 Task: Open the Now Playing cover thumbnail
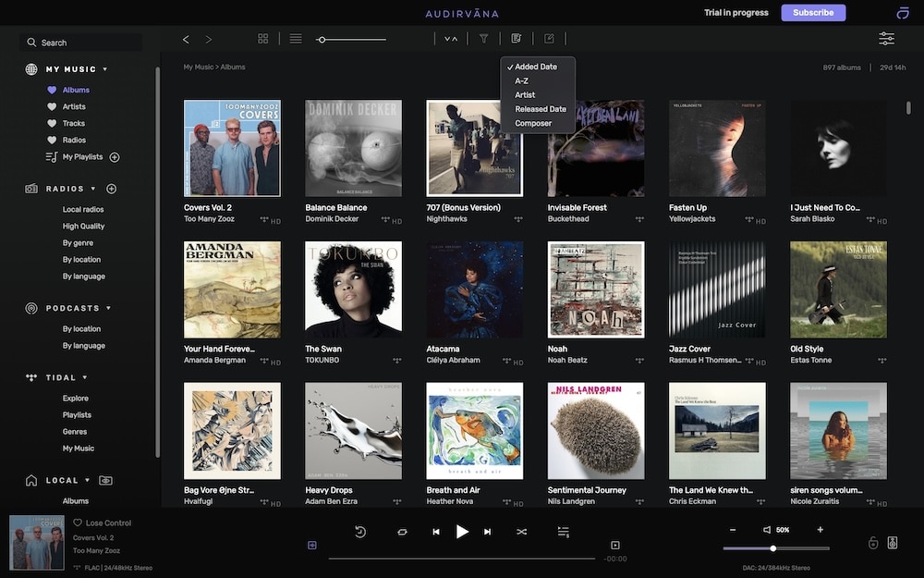point(37,543)
